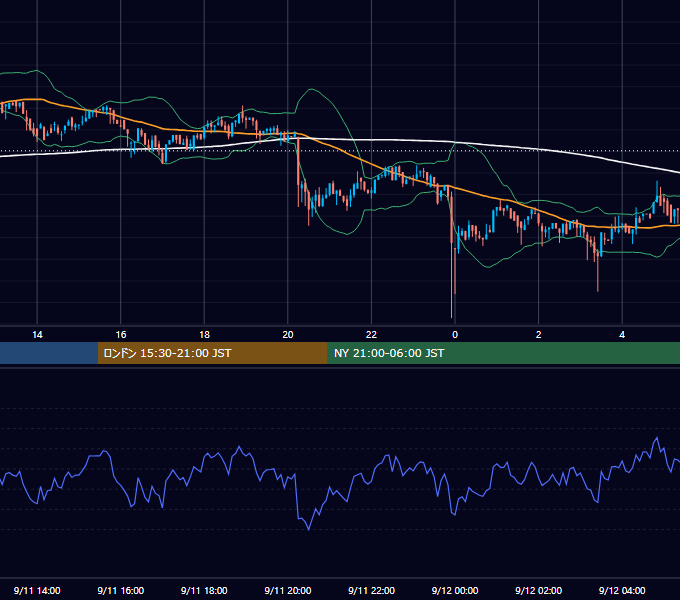Click the 0 hour axis label

[455, 335]
